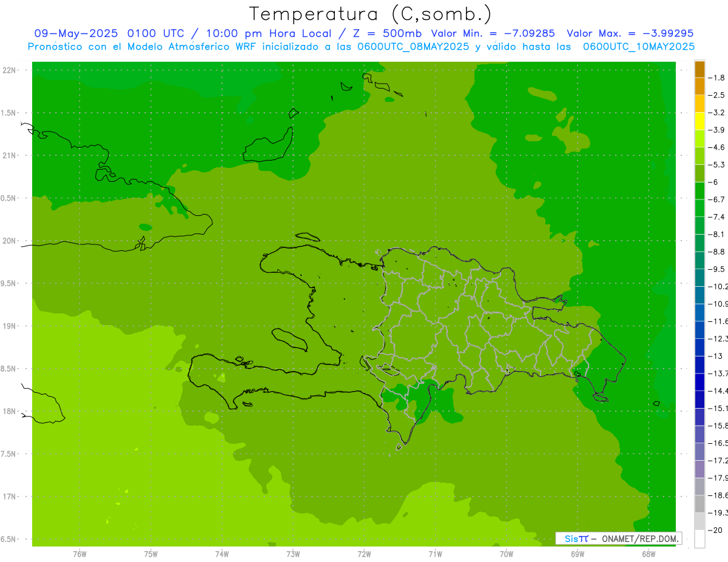The image size is (728, 562).
Task: Click the '73W' longitude axis label
Action: coord(293,554)
